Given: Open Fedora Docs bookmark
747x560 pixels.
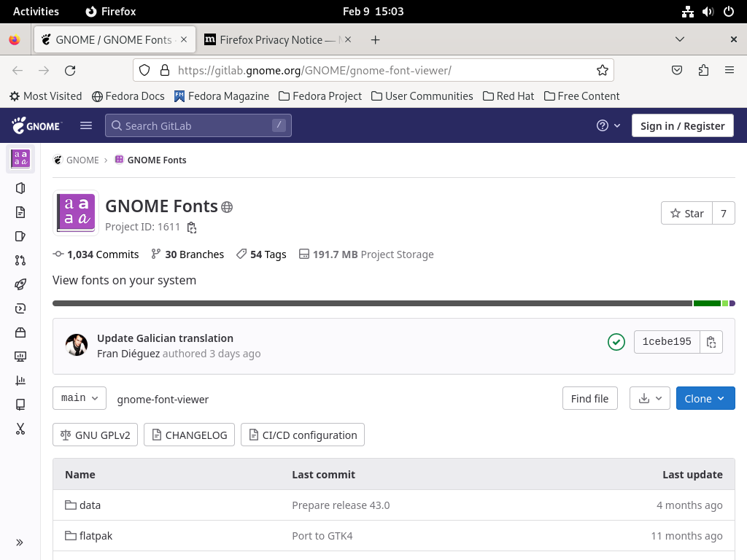Looking at the screenshot, I should point(128,96).
